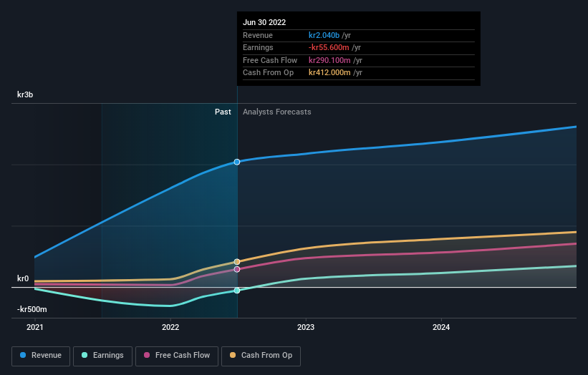Click the teal Earnings data point marker
The image size is (588, 375).
tap(237, 291)
